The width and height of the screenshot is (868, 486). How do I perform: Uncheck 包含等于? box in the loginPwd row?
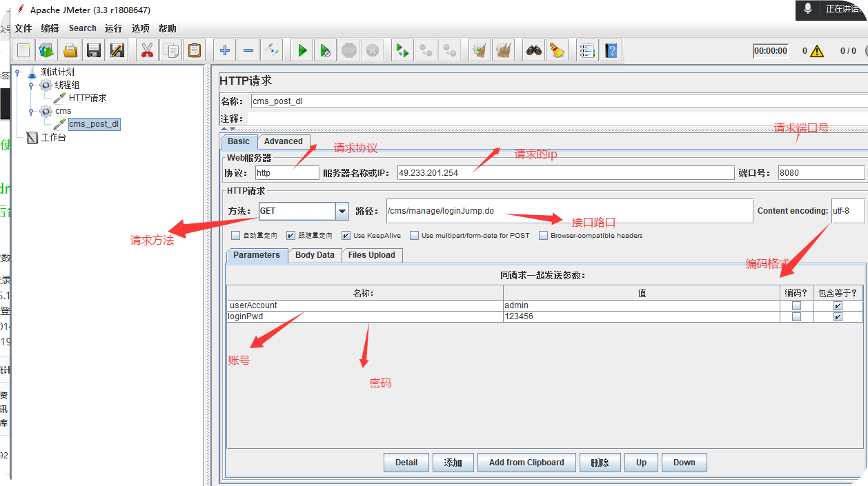[838, 317]
